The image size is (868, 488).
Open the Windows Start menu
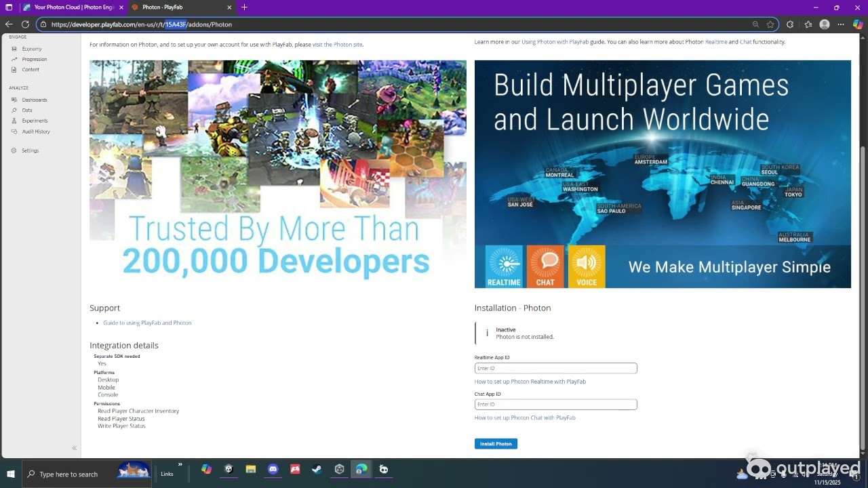click(11, 474)
